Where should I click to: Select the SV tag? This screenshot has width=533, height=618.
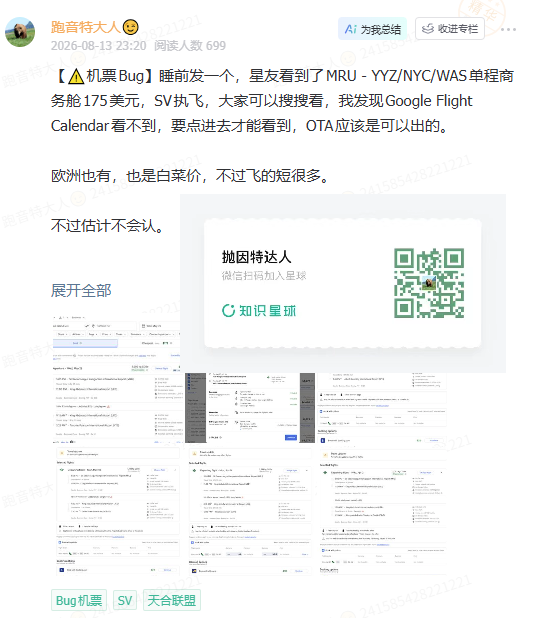pos(125,600)
